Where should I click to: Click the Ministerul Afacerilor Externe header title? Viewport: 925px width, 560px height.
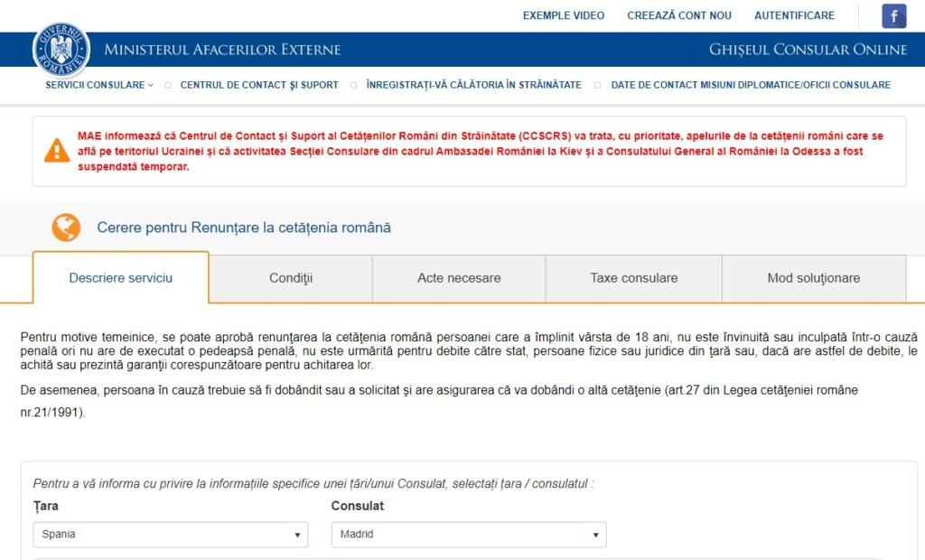tap(222, 50)
